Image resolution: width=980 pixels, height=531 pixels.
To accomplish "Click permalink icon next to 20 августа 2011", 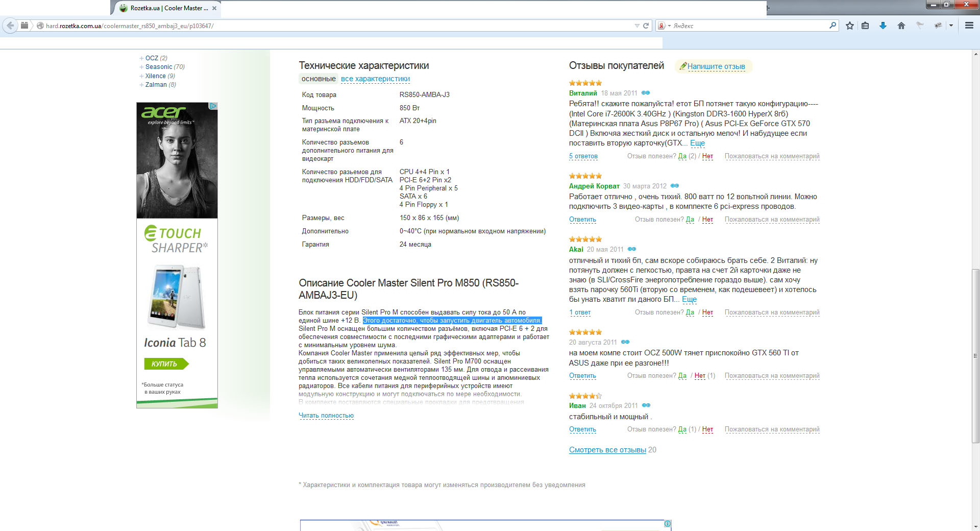I will pos(625,342).
